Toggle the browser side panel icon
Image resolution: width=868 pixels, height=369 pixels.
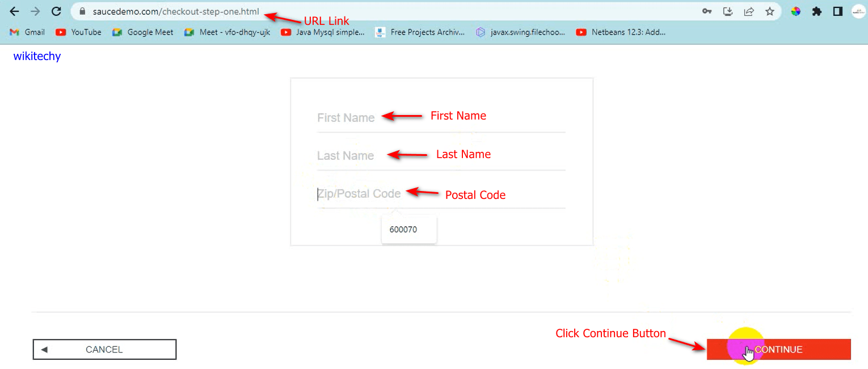point(837,11)
